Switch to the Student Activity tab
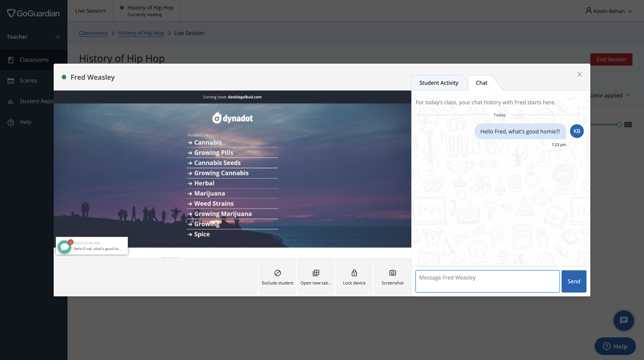The width and height of the screenshot is (644, 360). coord(439,83)
